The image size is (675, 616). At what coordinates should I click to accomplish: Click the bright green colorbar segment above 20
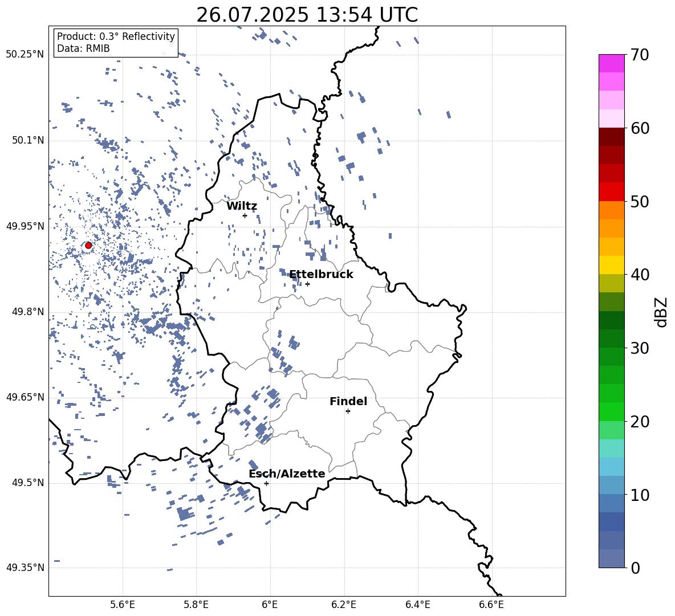coord(611,411)
